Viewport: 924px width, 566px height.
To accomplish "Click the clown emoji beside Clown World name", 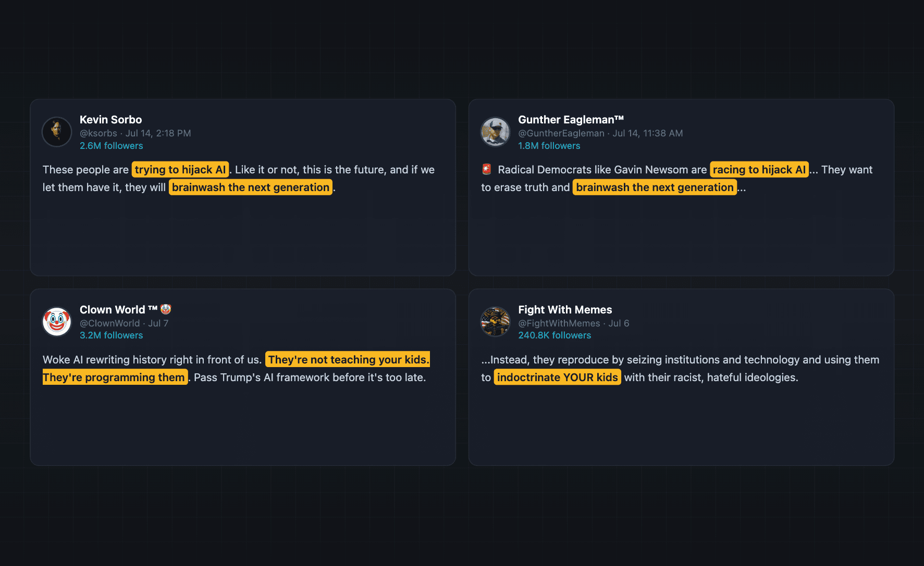I will pyautogui.click(x=166, y=309).
